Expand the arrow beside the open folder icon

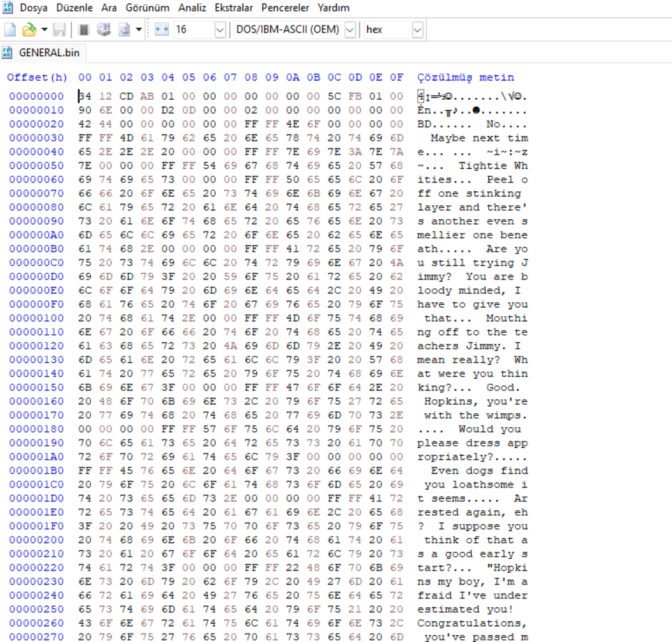tap(44, 30)
